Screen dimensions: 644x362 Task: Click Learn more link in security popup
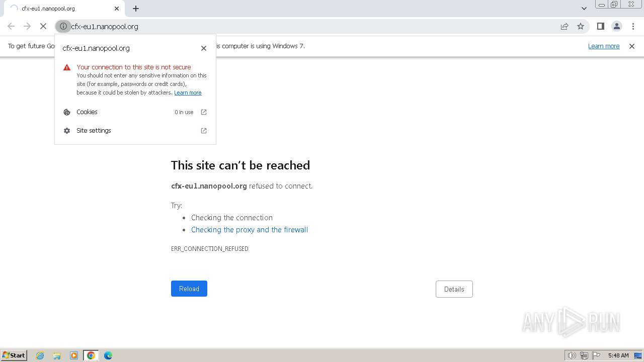[188, 93]
